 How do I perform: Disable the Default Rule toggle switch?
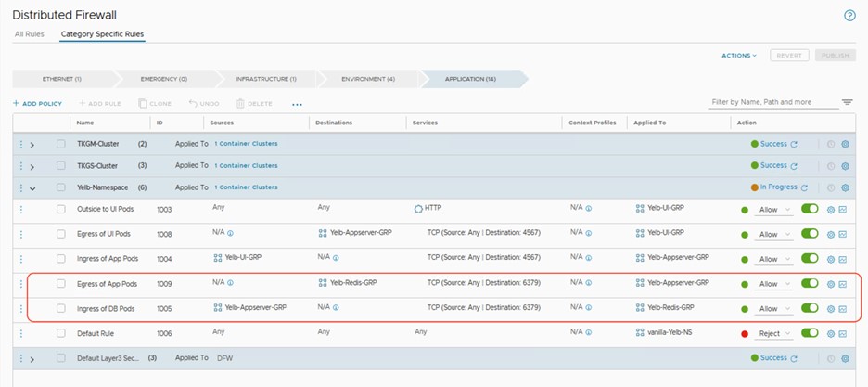point(810,332)
